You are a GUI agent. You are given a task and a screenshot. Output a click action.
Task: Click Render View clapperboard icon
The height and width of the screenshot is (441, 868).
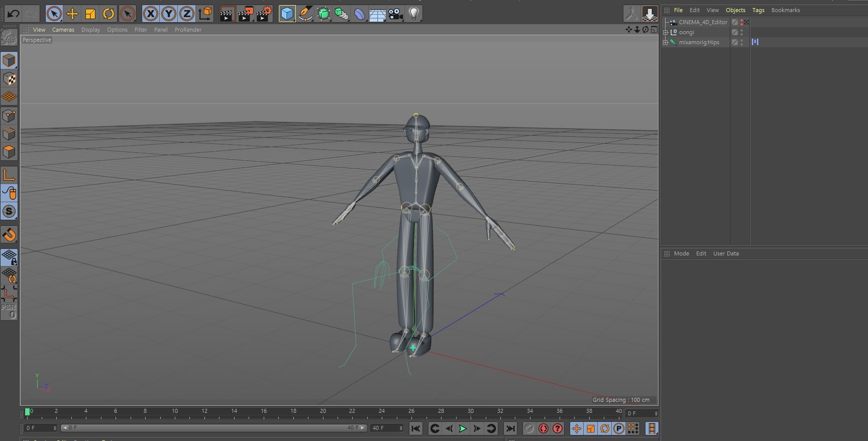pos(227,14)
